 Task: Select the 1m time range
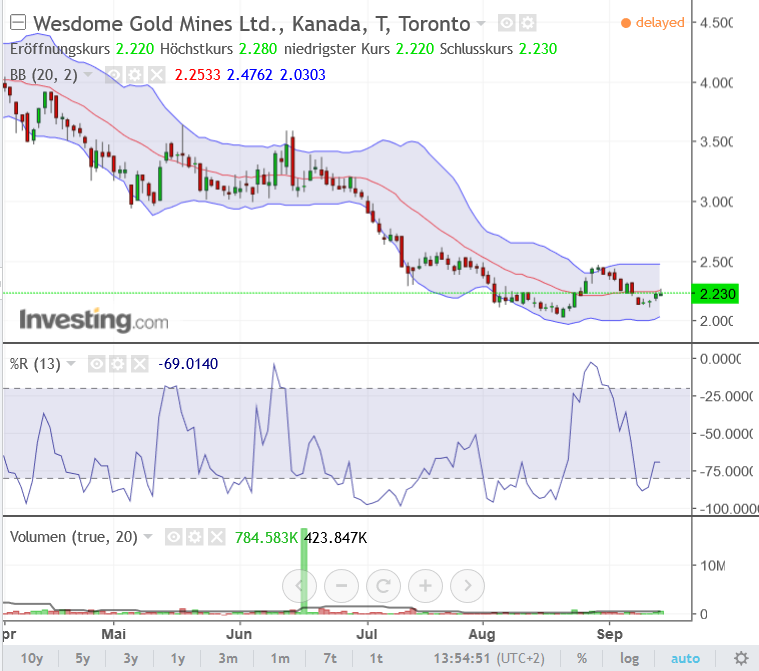[280, 658]
